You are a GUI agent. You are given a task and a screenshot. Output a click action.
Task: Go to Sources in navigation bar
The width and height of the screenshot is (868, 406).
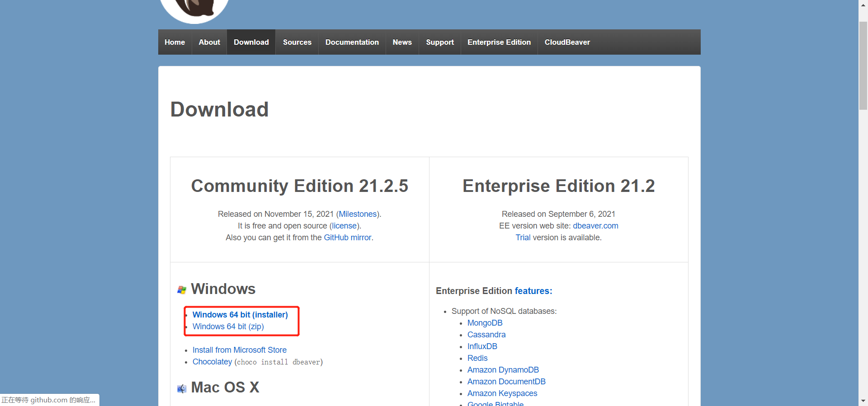pyautogui.click(x=297, y=42)
